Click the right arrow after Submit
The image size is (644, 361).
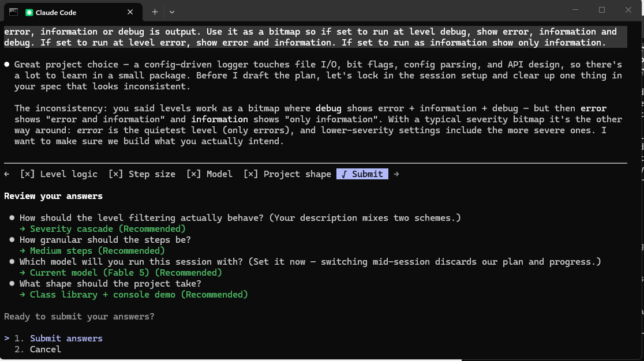pos(396,174)
